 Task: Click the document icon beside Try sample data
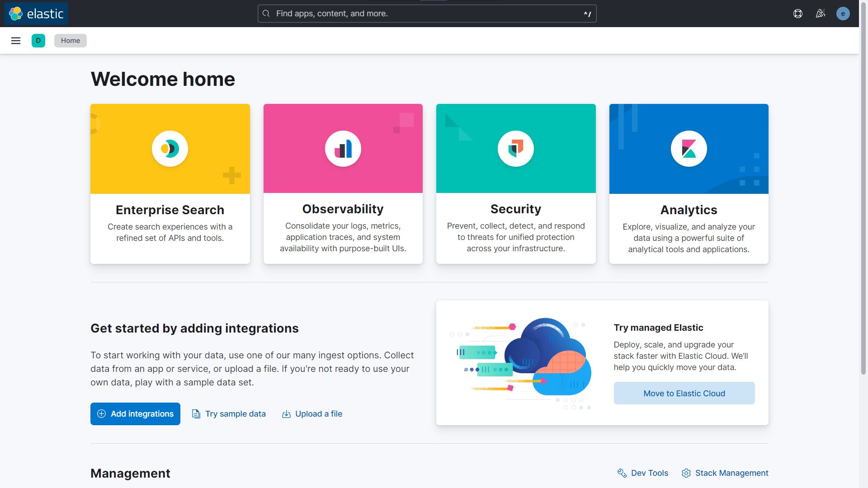(196, 414)
